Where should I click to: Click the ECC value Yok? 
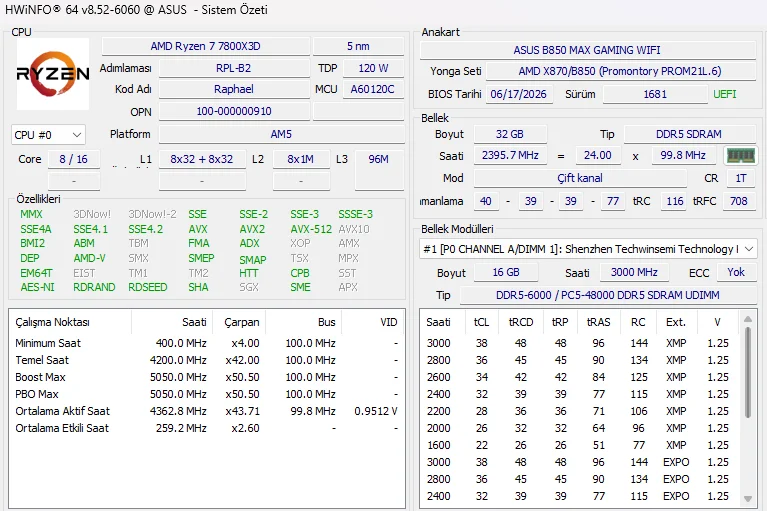coord(736,272)
